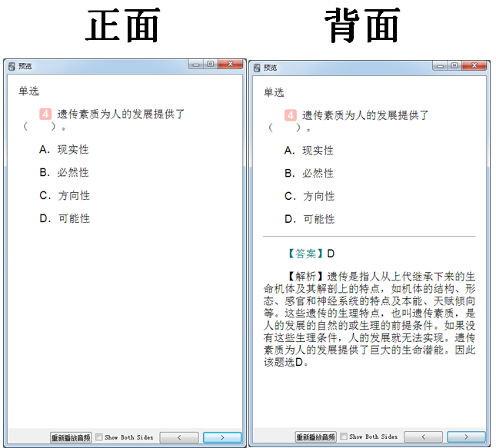Click the 单选 label in left window
496x448 pixels.
[28, 91]
